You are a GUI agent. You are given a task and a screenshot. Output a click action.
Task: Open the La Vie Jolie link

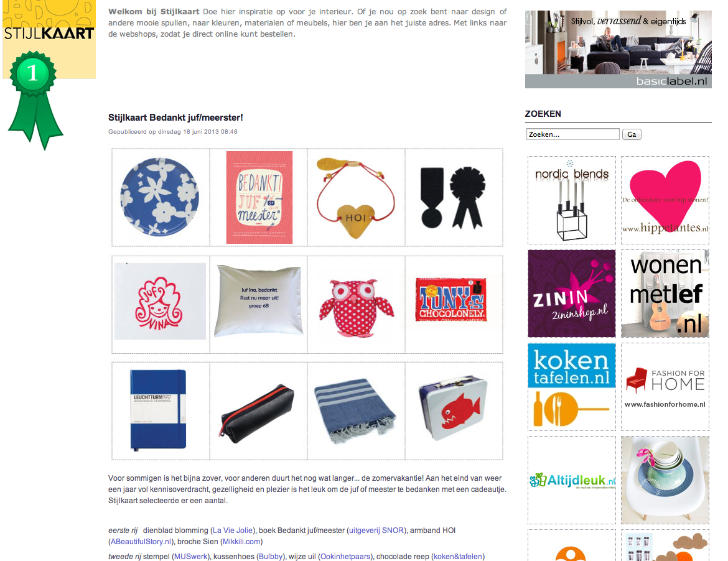pyautogui.click(x=233, y=531)
